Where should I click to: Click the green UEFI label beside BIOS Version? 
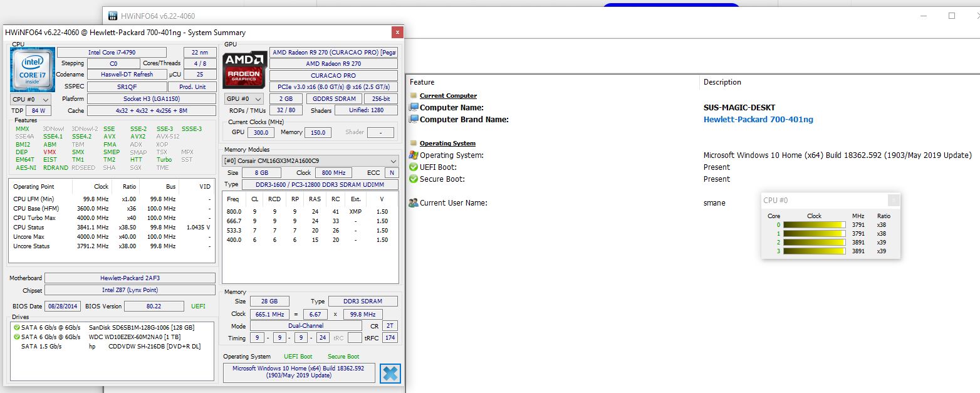click(197, 307)
